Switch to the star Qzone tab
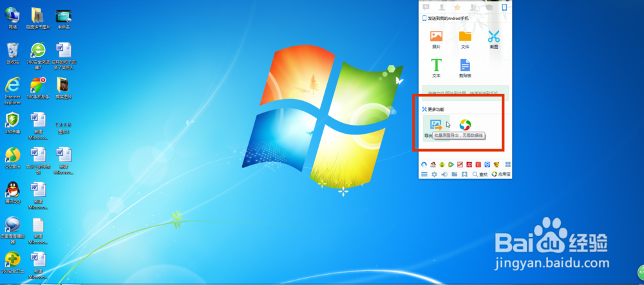The height and width of the screenshot is (285, 644). (x=457, y=7)
